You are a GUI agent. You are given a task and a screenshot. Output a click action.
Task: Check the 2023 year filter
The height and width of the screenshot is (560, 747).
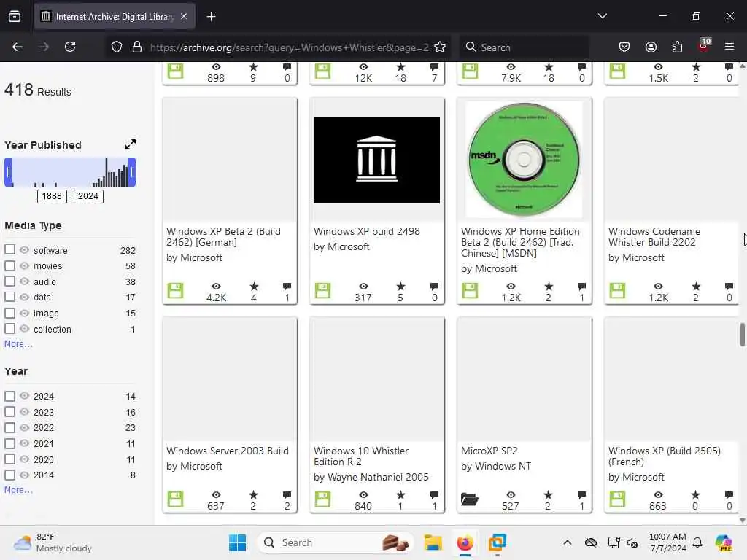pos(10,411)
